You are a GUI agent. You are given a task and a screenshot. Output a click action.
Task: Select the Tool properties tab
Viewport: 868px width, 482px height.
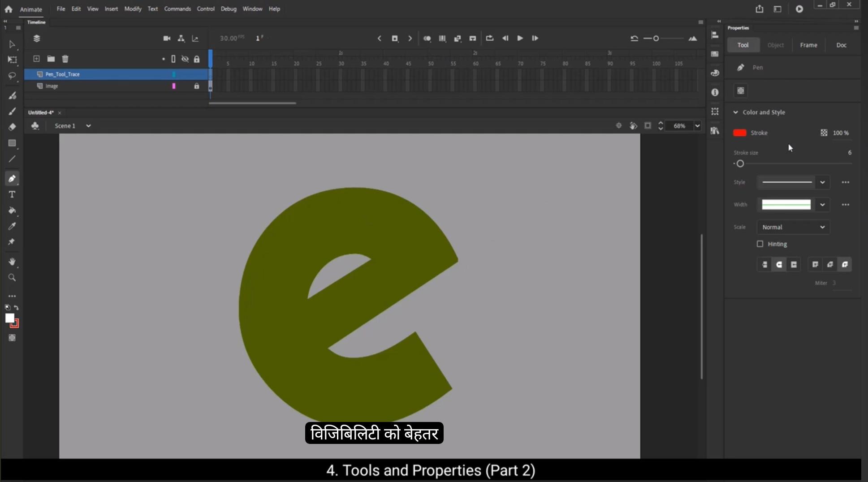(x=743, y=45)
